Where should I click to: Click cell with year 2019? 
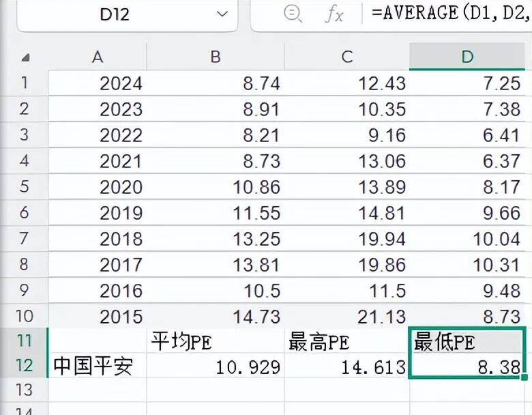[x=98, y=212]
